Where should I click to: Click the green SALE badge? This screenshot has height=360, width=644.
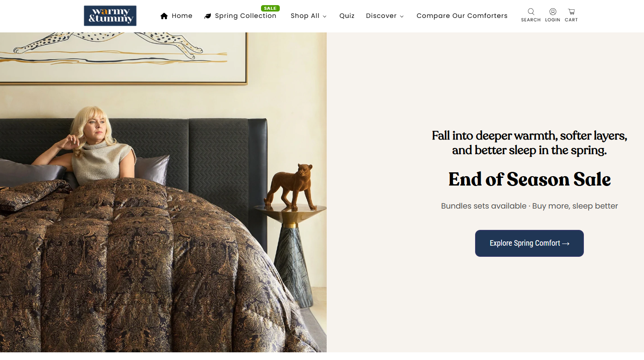click(270, 8)
